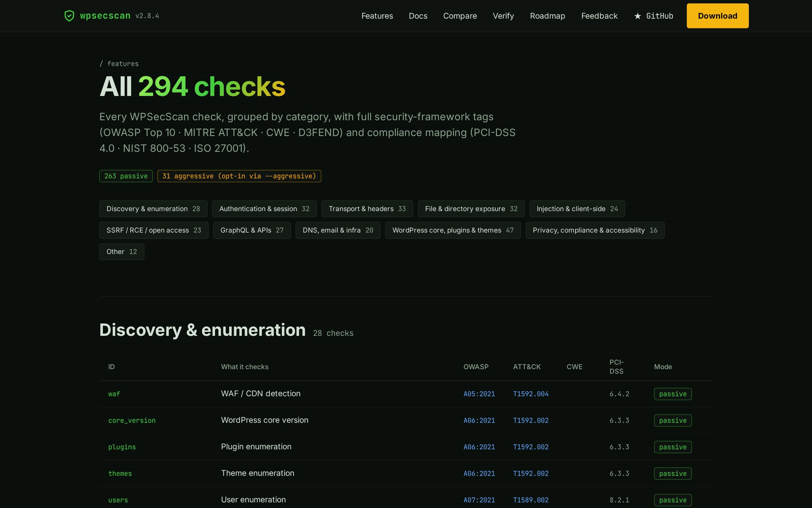Click the 263 passive badge

[126, 176]
